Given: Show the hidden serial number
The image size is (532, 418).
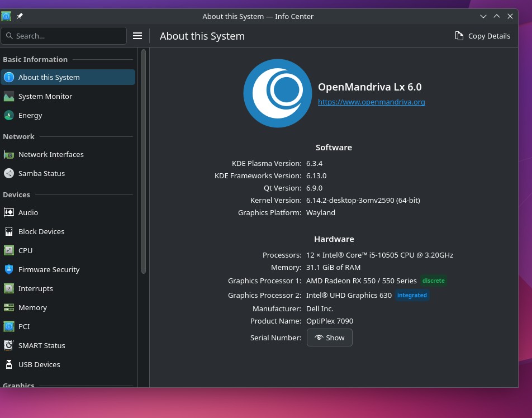Looking at the screenshot, I should click(x=330, y=338).
